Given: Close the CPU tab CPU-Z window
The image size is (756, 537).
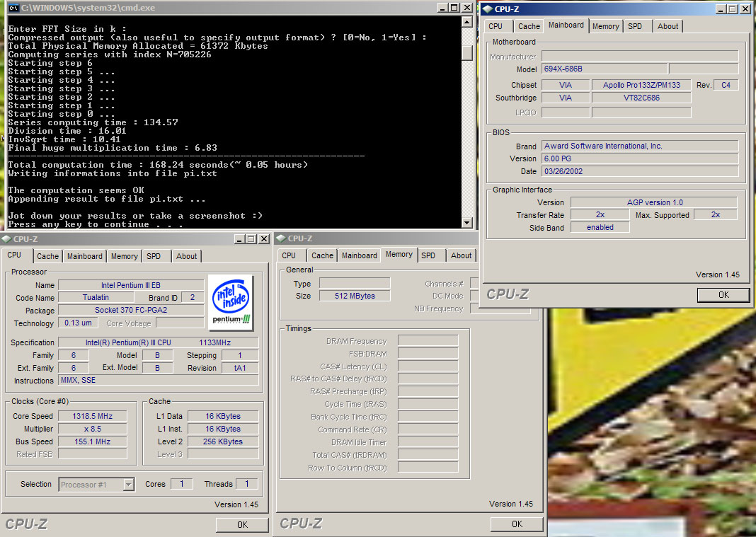Looking at the screenshot, I should (264, 238).
